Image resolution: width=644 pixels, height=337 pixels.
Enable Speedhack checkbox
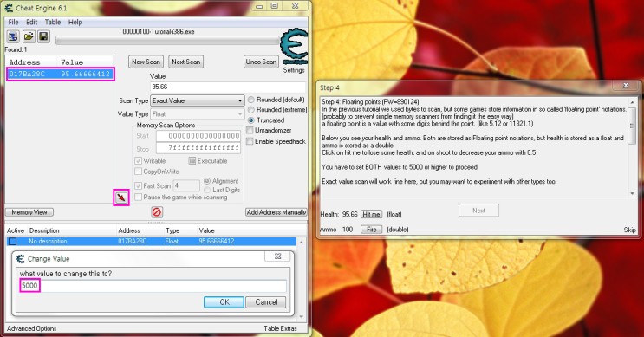(250, 141)
